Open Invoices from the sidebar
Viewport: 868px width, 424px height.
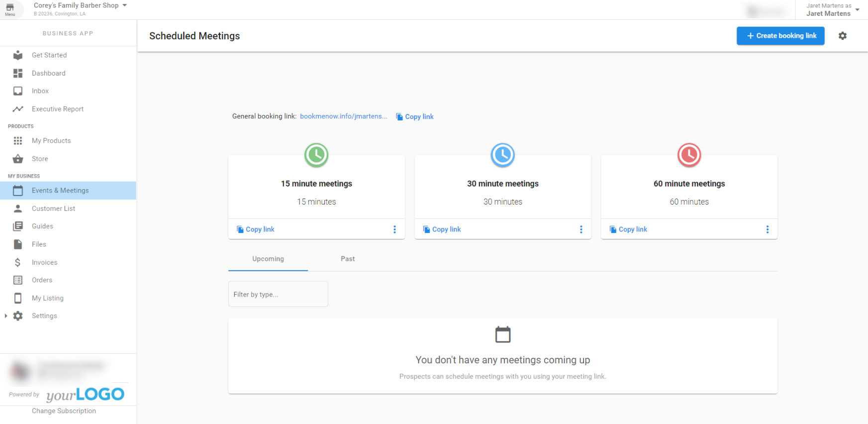44,262
